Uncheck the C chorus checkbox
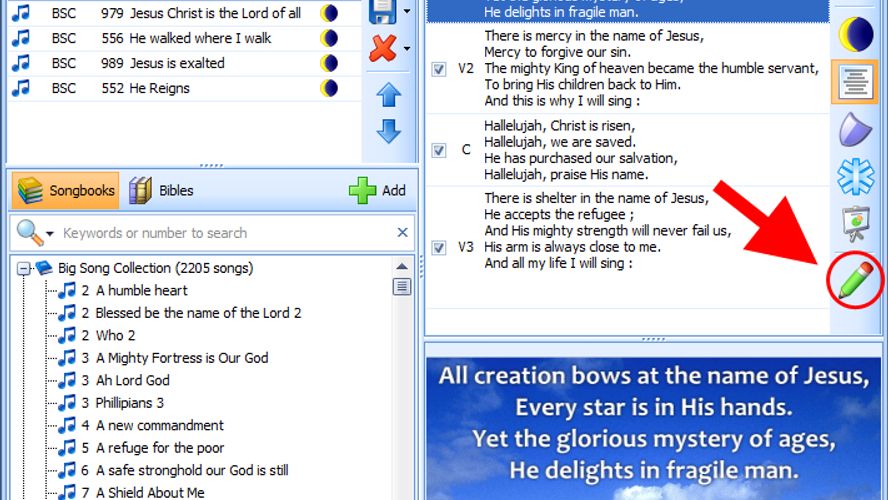Viewport: 888px width, 500px height. (x=439, y=150)
